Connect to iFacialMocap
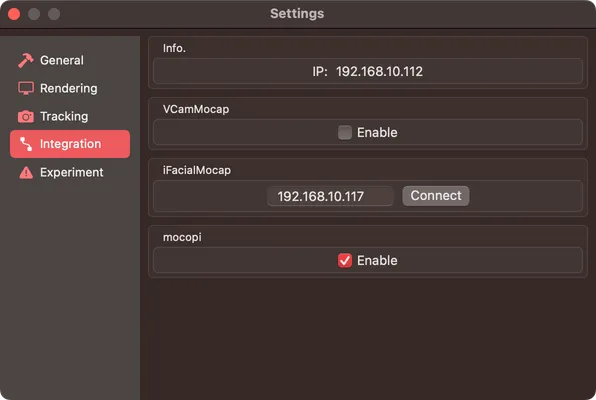596x400 pixels. (x=436, y=196)
